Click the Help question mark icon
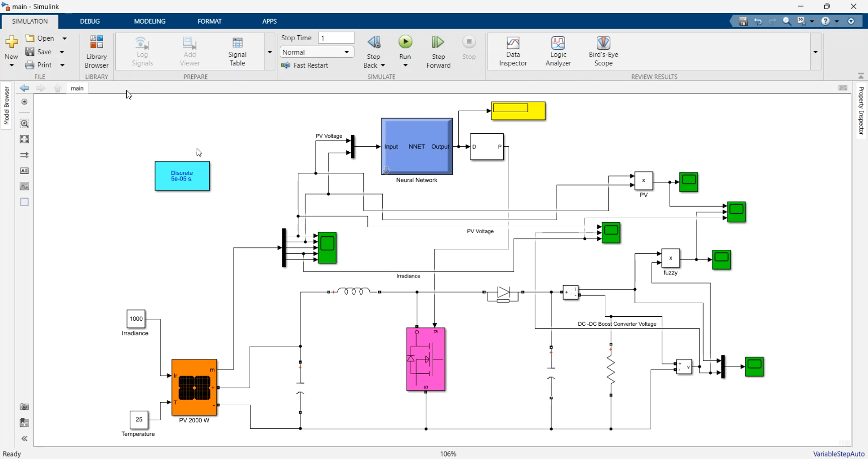 click(x=825, y=21)
